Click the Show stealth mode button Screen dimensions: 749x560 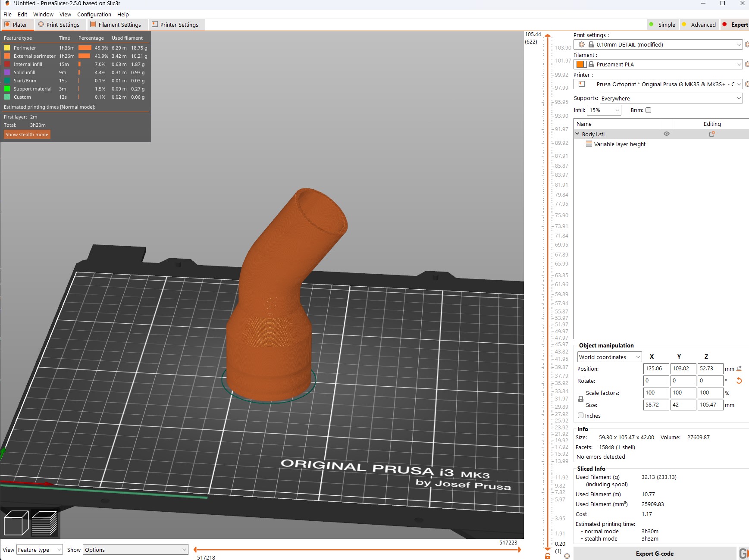[27, 135]
